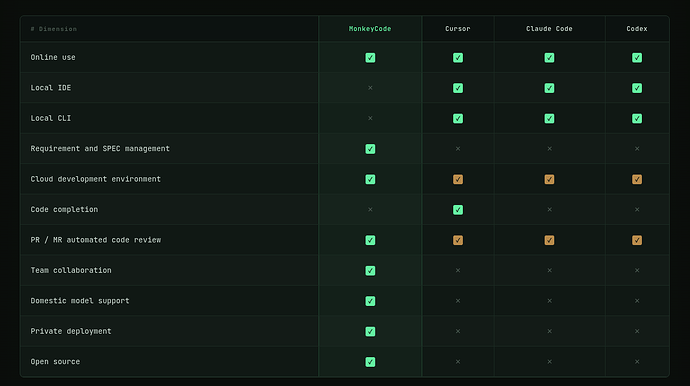Click Claude Code's check for Local CLI
This screenshot has width=690, height=386.
point(549,118)
